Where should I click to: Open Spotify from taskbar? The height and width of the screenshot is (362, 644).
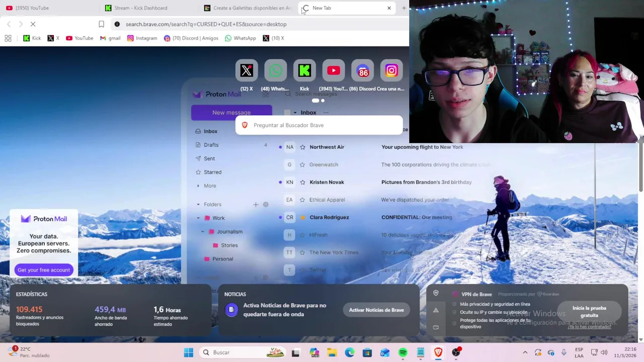[x=403, y=352]
